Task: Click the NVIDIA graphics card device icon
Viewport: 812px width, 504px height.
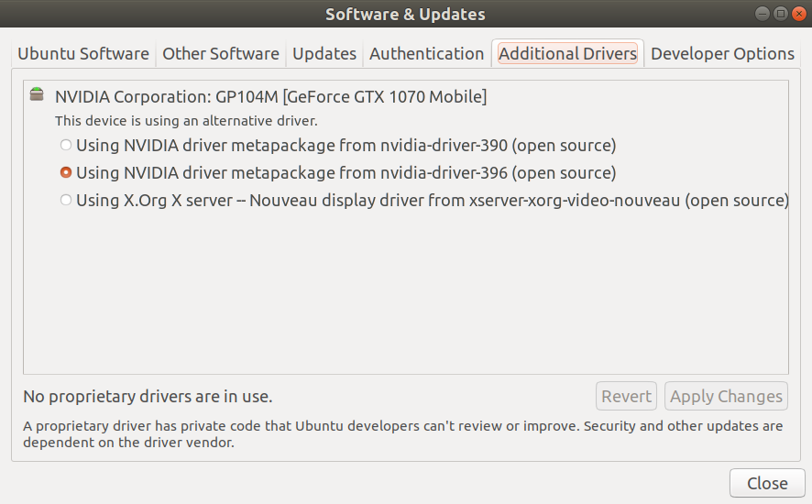Action: (36, 94)
